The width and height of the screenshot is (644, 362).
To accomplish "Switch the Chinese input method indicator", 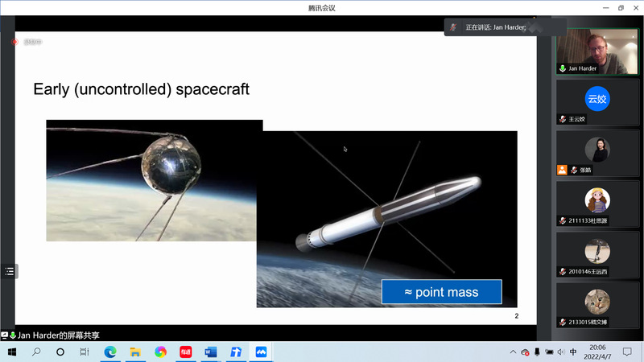I will click(x=573, y=352).
